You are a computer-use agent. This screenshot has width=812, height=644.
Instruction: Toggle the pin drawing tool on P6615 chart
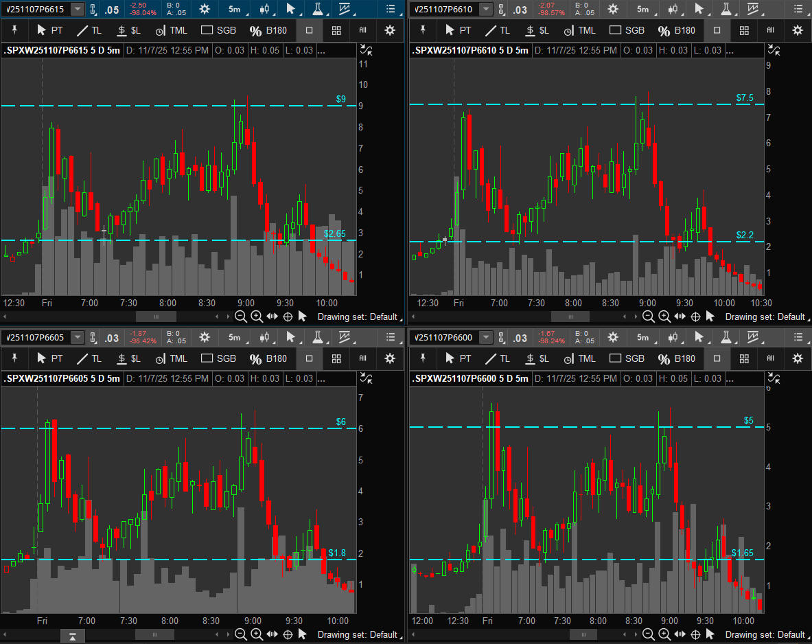coord(15,30)
